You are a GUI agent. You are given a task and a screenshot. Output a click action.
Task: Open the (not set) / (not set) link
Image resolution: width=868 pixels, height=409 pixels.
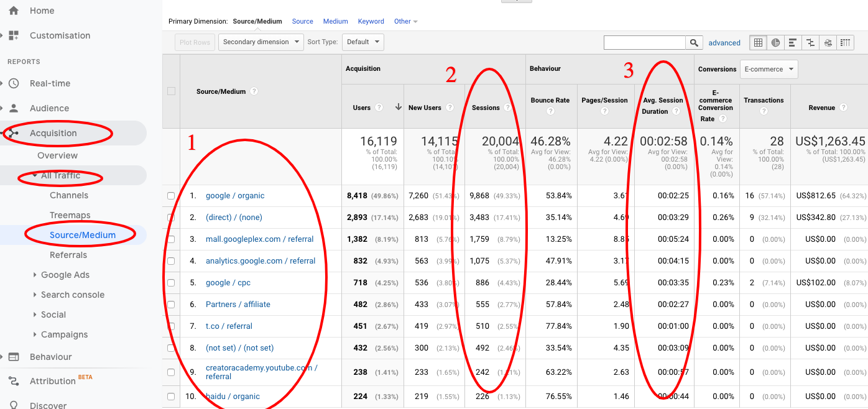point(240,348)
